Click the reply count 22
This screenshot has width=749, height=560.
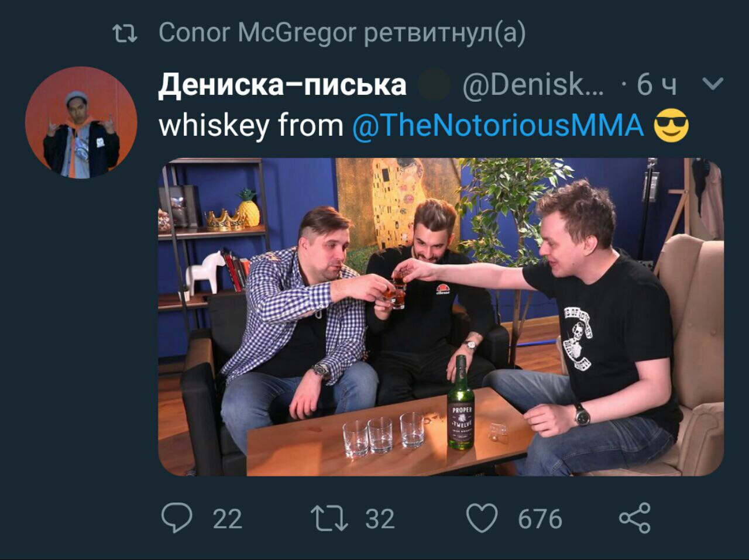click(x=227, y=519)
